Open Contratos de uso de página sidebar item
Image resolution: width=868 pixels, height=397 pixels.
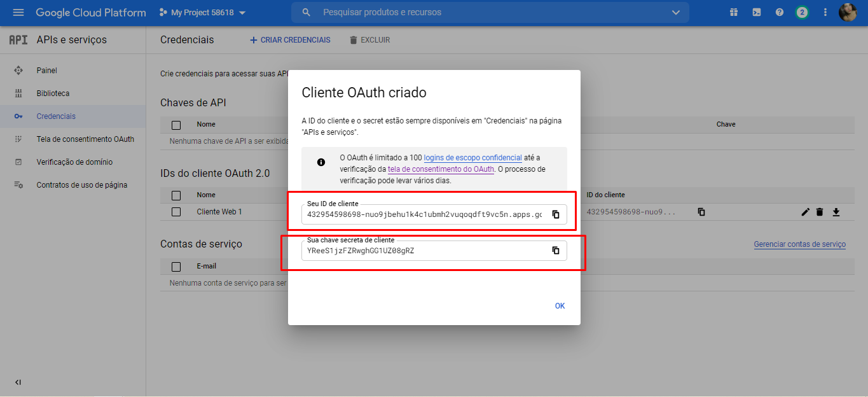point(82,185)
